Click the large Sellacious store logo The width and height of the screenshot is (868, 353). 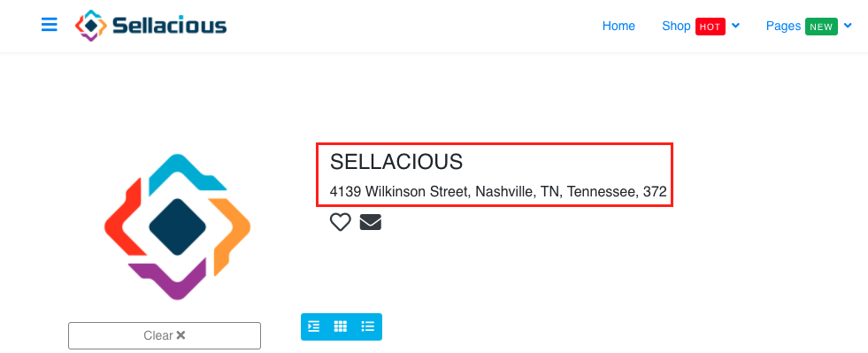[x=177, y=226]
